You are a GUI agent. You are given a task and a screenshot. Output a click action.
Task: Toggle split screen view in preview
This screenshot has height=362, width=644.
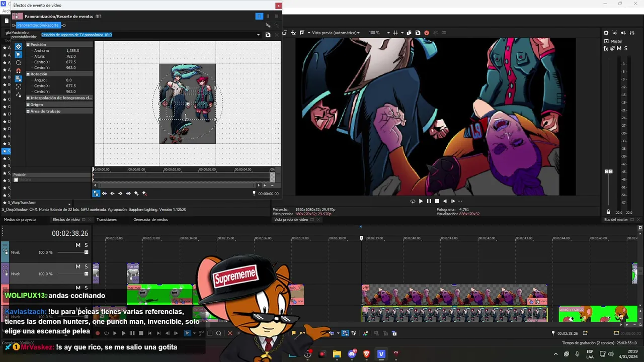(x=302, y=33)
